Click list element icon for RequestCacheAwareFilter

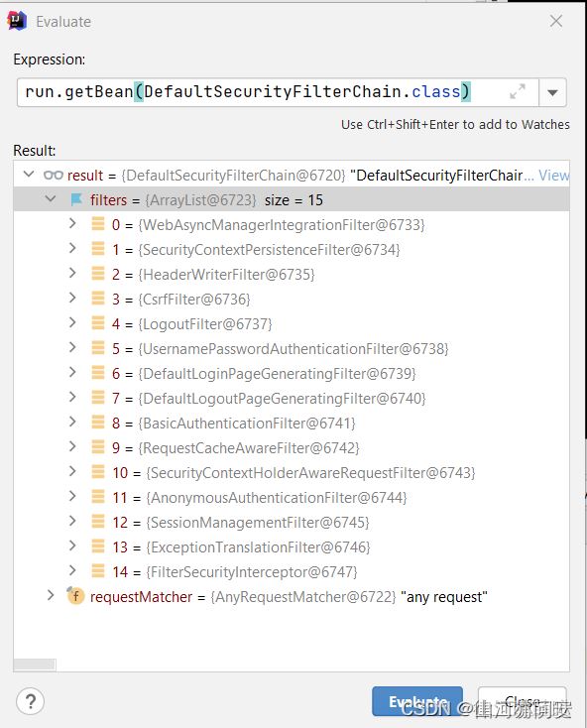98,447
